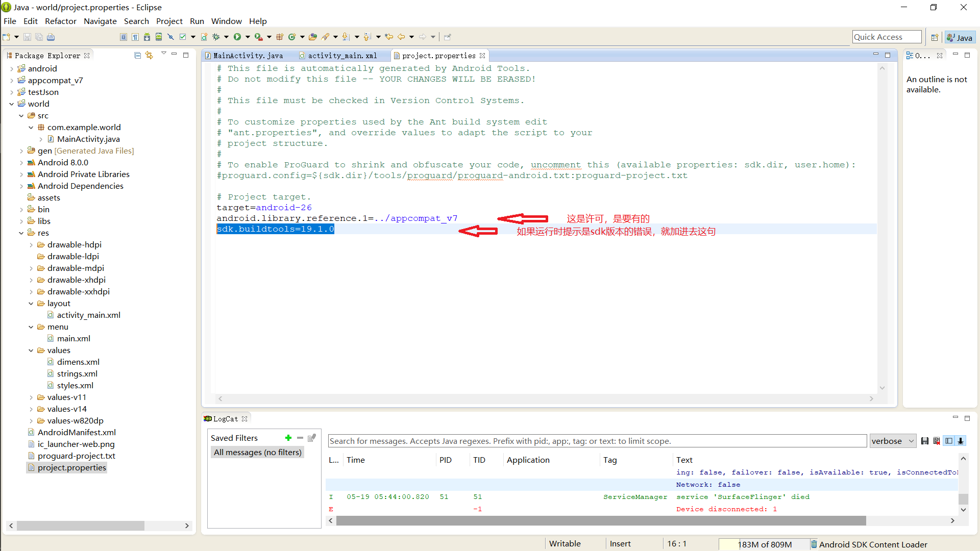Collapse all in Package Explorer
Image resolution: width=980 pixels, height=551 pixels.
[137, 55]
